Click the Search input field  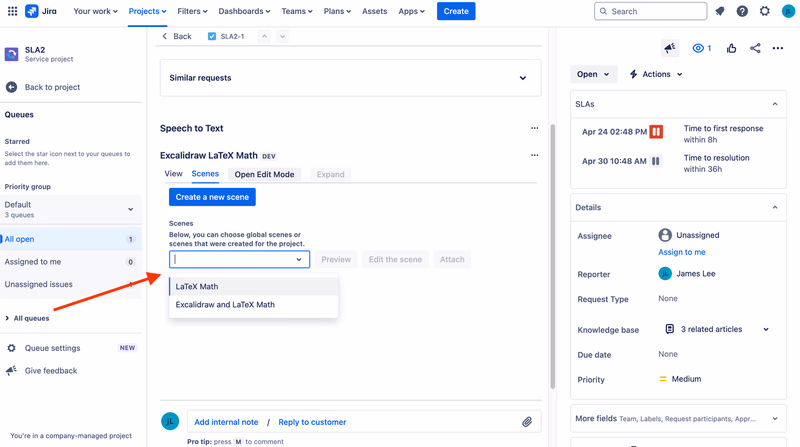651,11
